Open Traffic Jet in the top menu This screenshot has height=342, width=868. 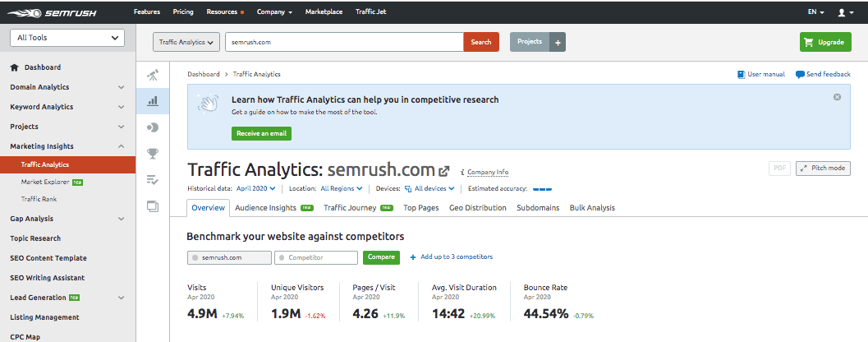(371, 12)
